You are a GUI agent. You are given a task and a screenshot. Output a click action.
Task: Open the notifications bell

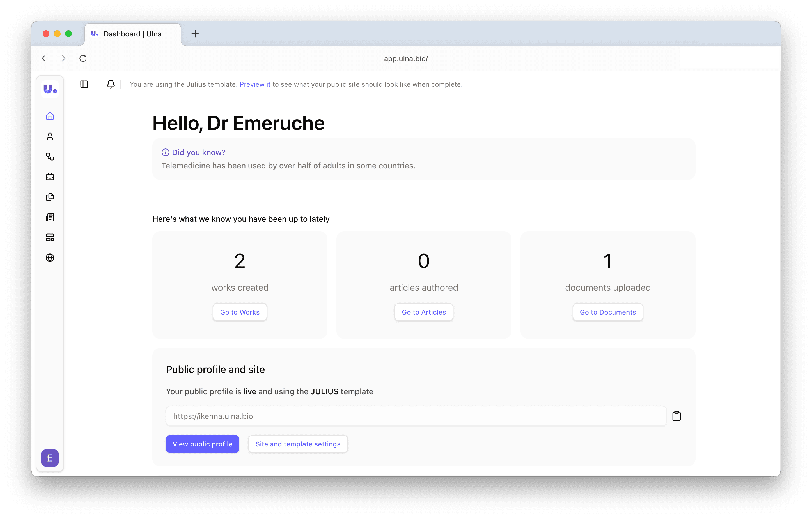(111, 84)
